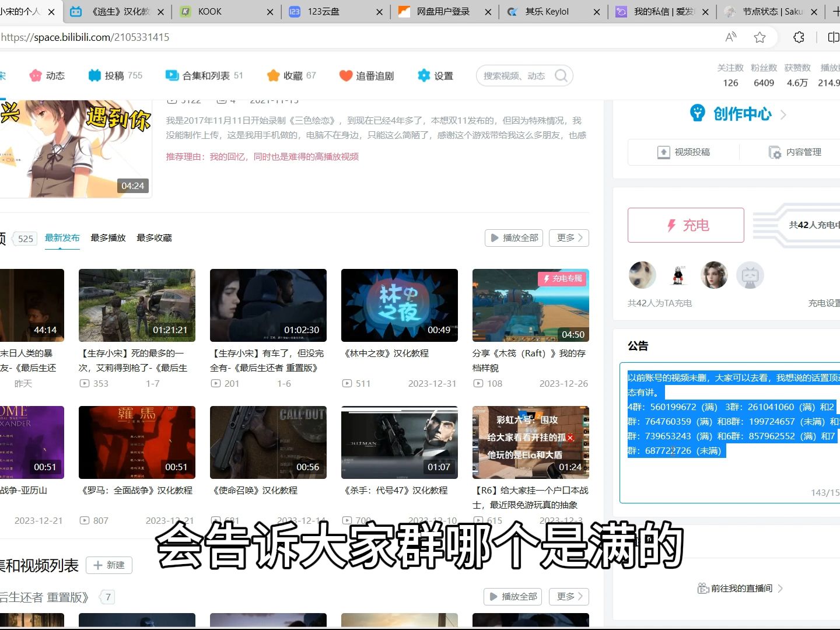The image size is (840, 630).
Task: Click the 创作中心 link
Action: (x=742, y=114)
